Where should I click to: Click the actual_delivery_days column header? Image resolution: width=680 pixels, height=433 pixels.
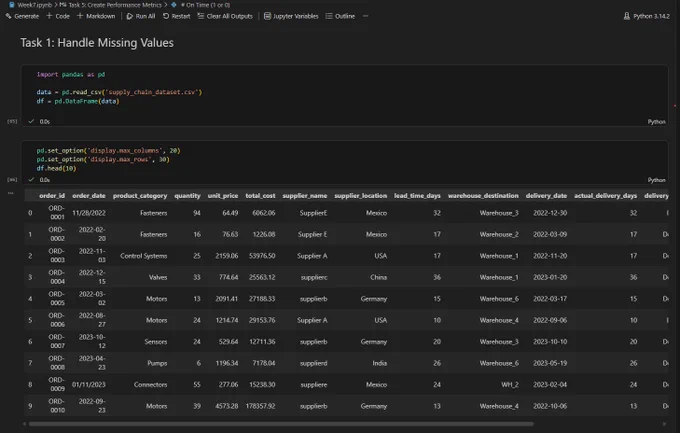[605, 196]
